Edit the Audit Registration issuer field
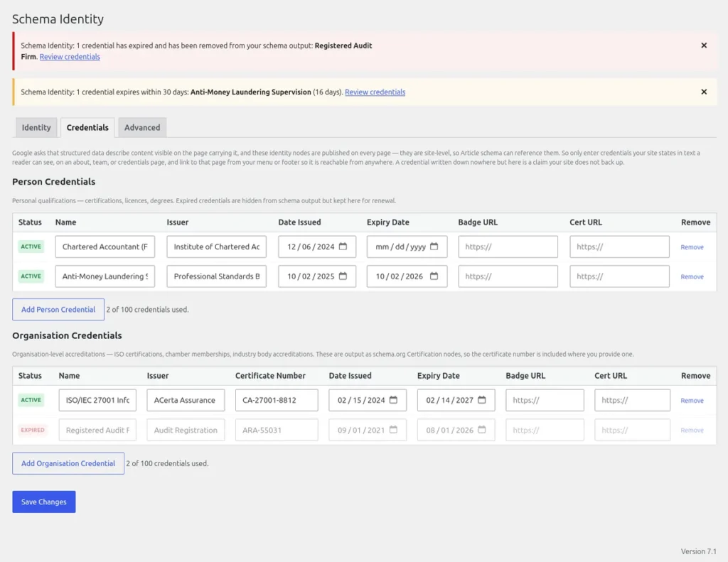This screenshot has width=728, height=562. [x=186, y=430]
